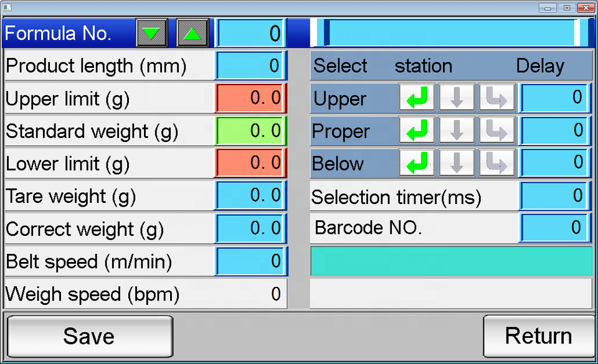Select right-turn station icon for Below

tap(496, 163)
